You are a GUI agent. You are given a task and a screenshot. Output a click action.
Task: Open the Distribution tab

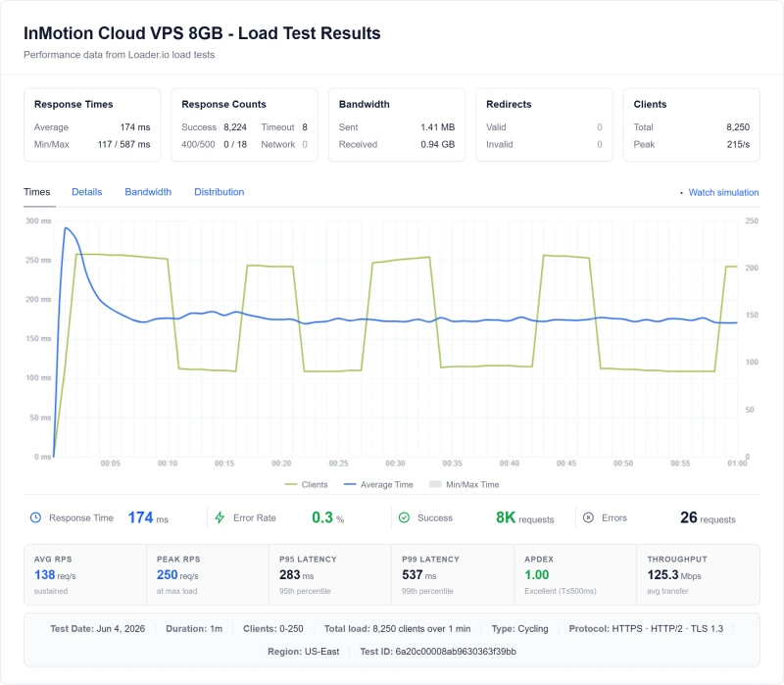(x=219, y=192)
